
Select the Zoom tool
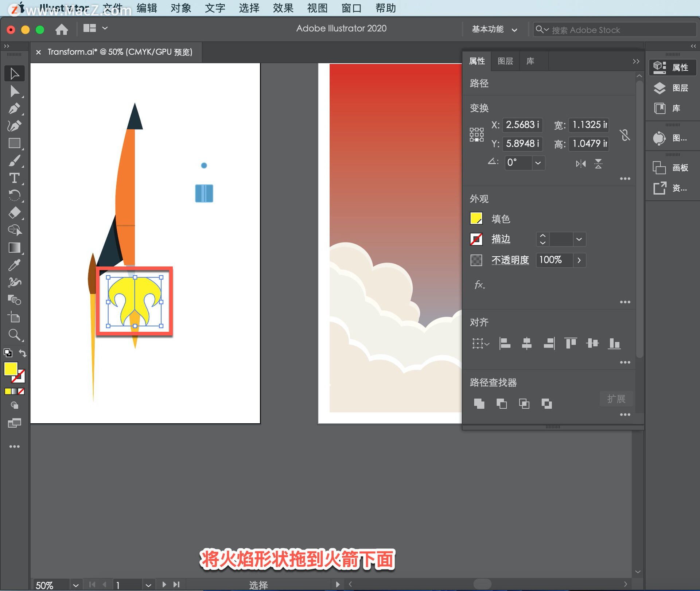coord(14,335)
